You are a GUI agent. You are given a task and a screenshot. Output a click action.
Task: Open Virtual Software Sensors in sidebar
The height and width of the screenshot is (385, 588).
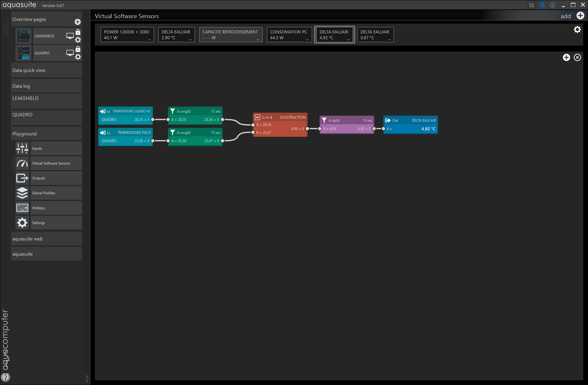click(x=51, y=163)
